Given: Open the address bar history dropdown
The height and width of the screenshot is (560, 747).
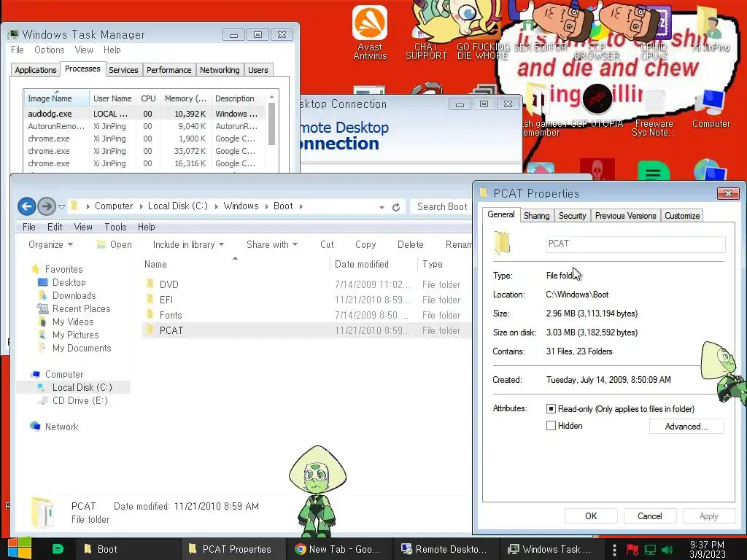Looking at the screenshot, I should (382, 207).
